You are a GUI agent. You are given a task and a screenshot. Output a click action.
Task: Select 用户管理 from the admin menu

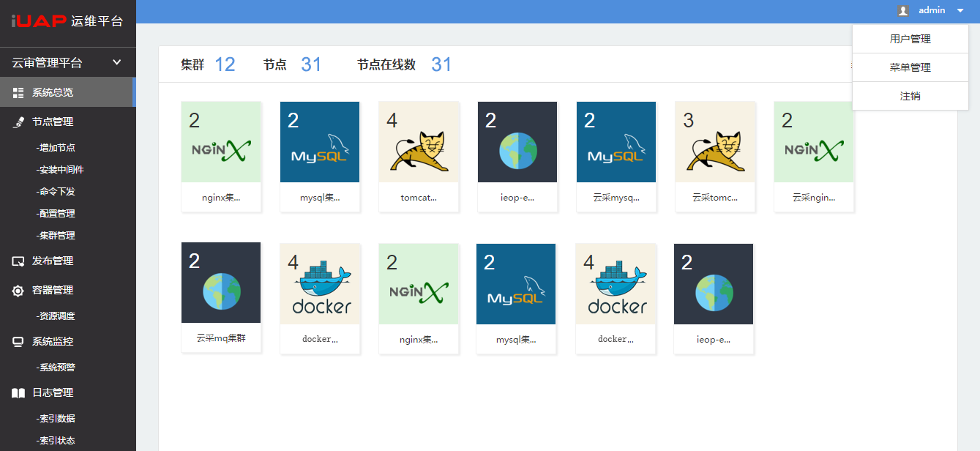pos(910,39)
